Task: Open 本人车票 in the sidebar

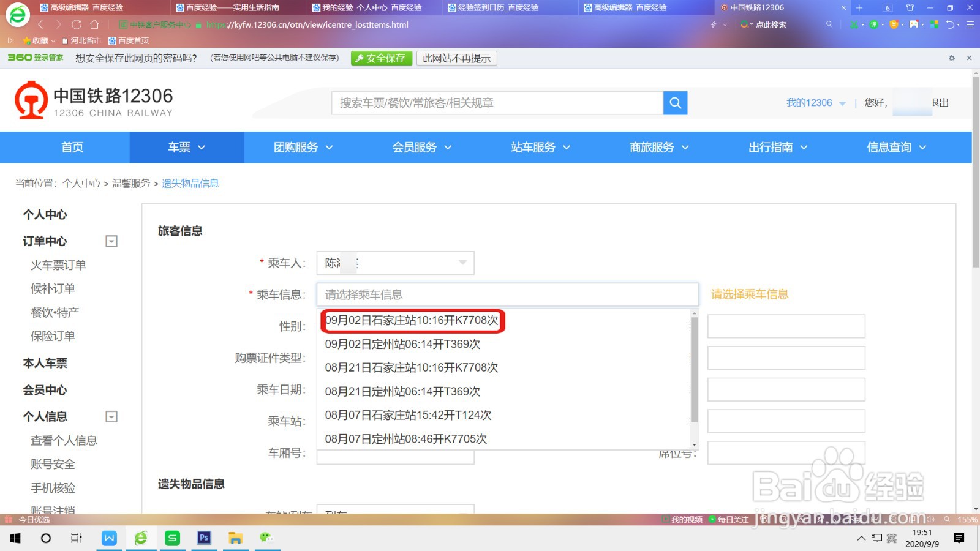Action: [45, 363]
